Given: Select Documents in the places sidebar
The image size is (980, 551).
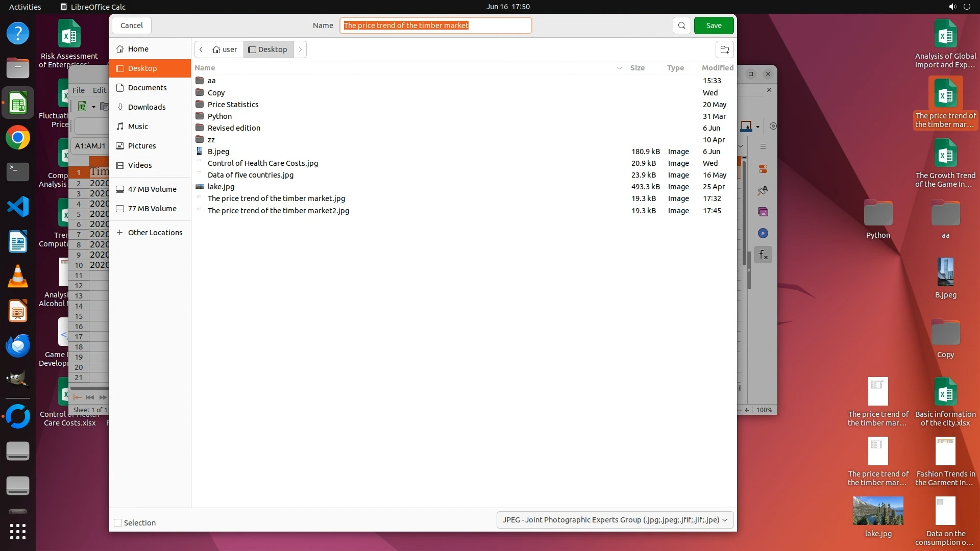Looking at the screenshot, I should pyautogui.click(x=147, y=88).
